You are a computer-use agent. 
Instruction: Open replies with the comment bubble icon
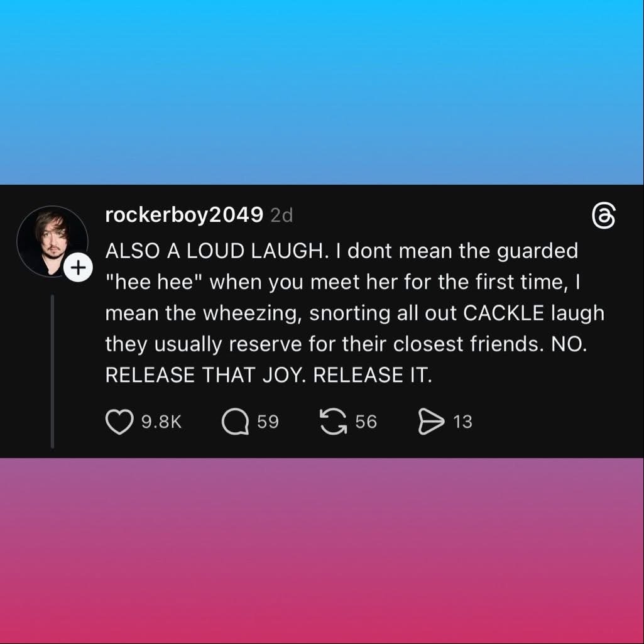(234, 422)
